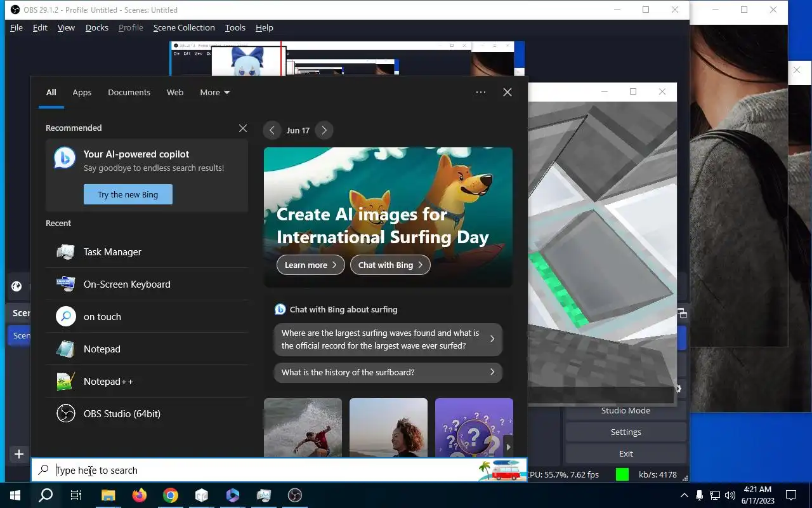This screenshot has height=508, width=812.
Task: Add a scene with the OBS plus icon
Action: point(19,453)
